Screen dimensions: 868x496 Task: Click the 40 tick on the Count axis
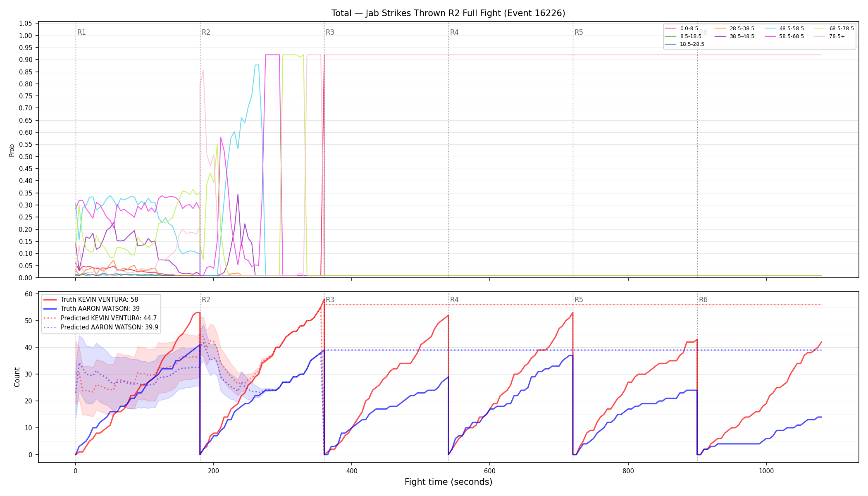pyautogui.click(x=29, y=348)
